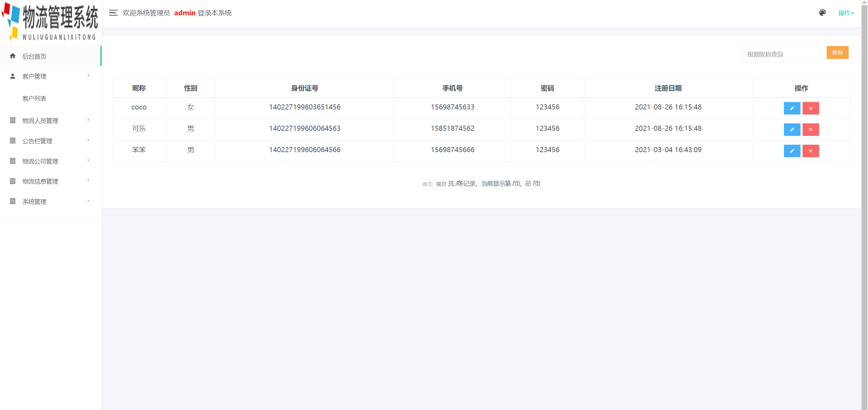
Task: Delete the coco customer row
Action: coord(810,108)
